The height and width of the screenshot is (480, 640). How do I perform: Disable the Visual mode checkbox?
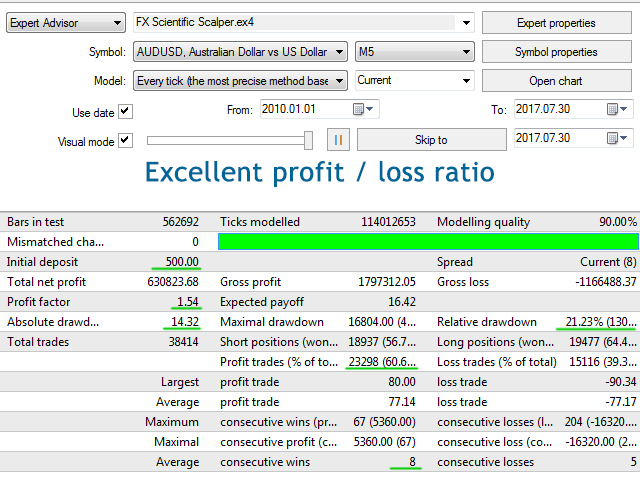[125, 141]
